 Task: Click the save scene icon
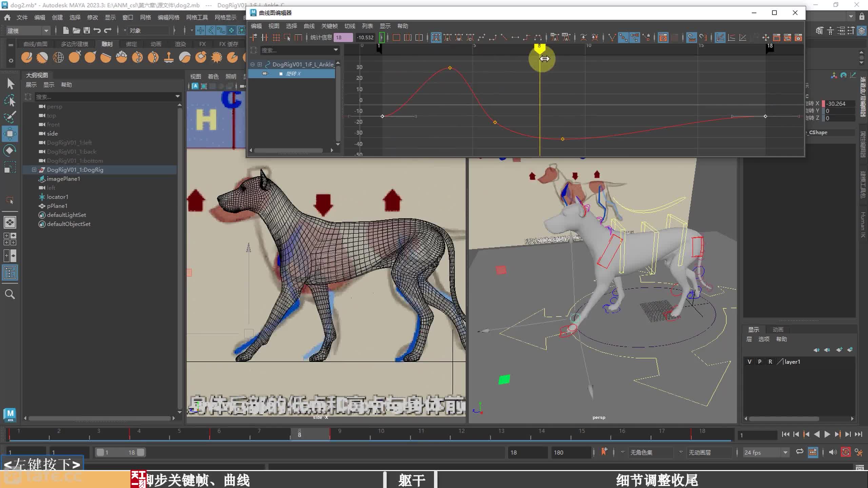pos(87,30)
